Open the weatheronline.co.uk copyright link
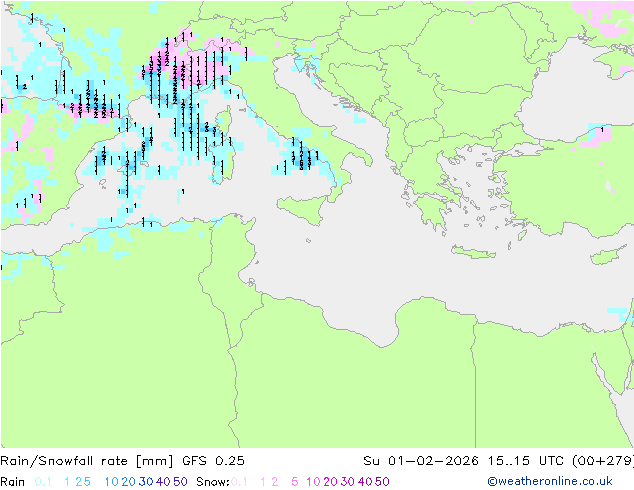The height and width of the screenshot is (490, 634). [550, 482]
